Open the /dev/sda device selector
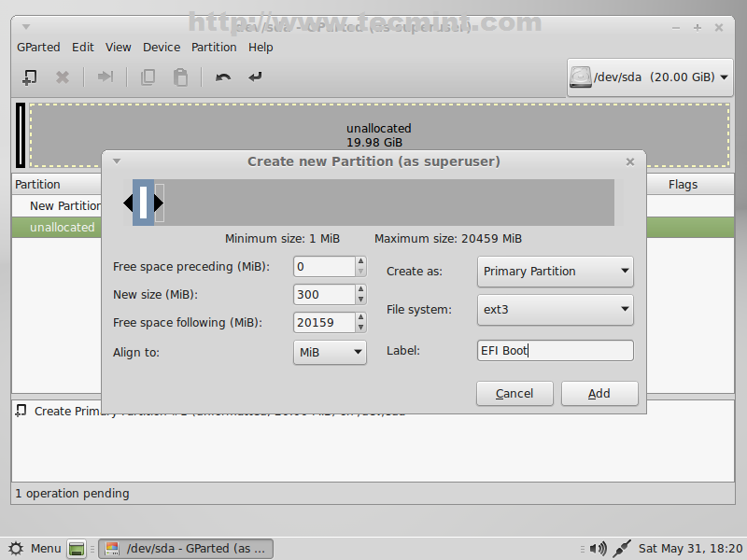This screenshot has width=747, height=560. pos(650,77)
